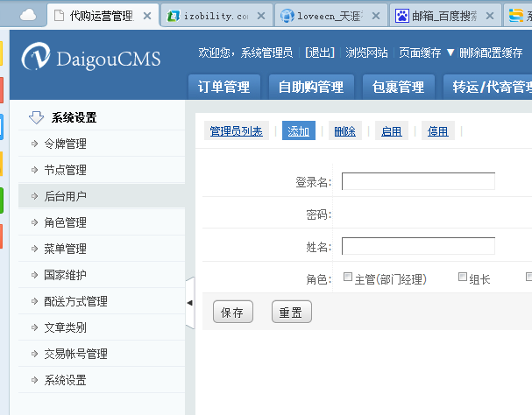The width and height of the screenshot is (532, 415).
Task: Click the 保存 button
Action: tap(233, 312)
